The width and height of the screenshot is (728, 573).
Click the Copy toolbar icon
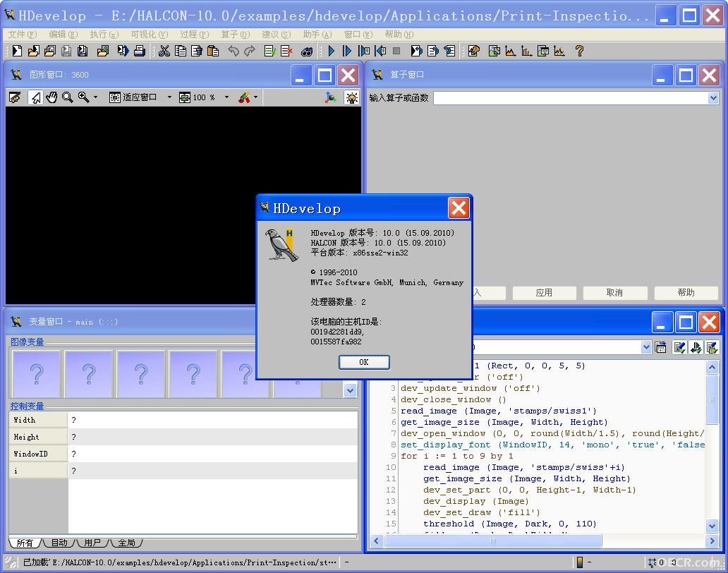[x=180, y=51]
